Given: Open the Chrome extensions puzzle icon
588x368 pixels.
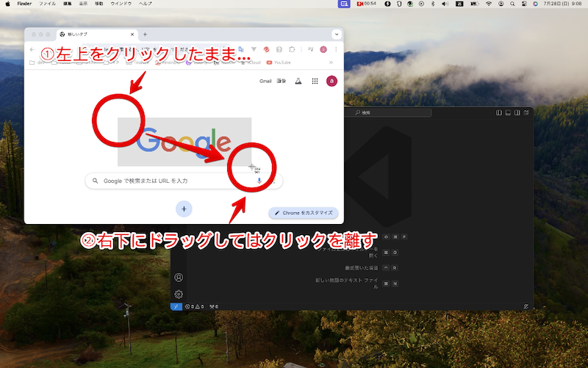Looking at the screenshot, I should coord(292,49).
